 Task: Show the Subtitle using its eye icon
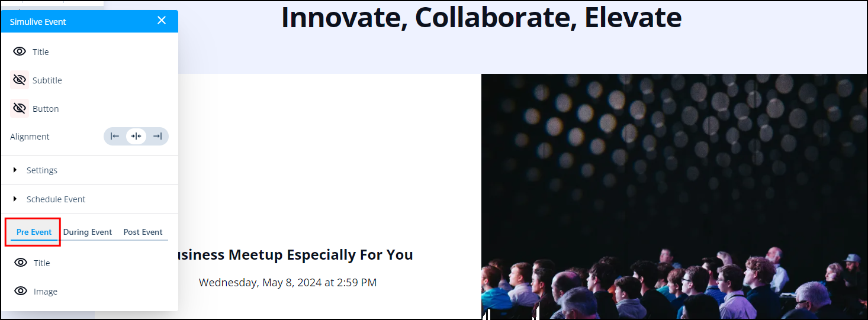coord(20,80)
